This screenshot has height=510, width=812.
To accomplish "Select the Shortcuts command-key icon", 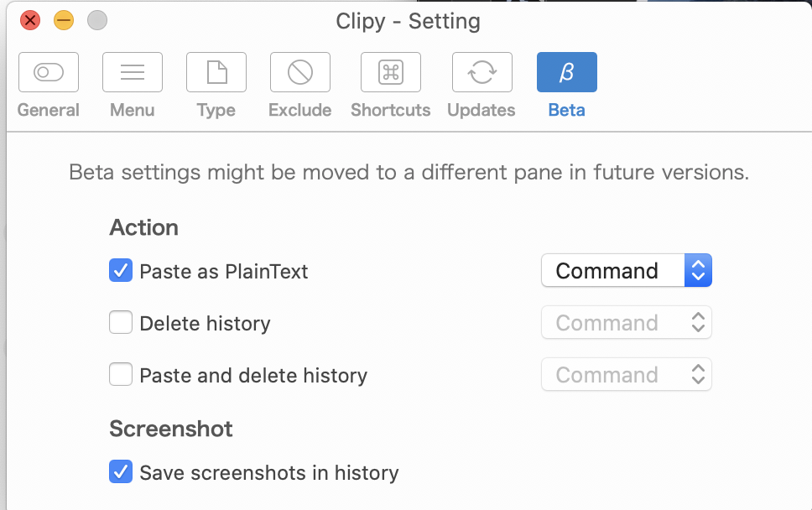I will 391,72.
